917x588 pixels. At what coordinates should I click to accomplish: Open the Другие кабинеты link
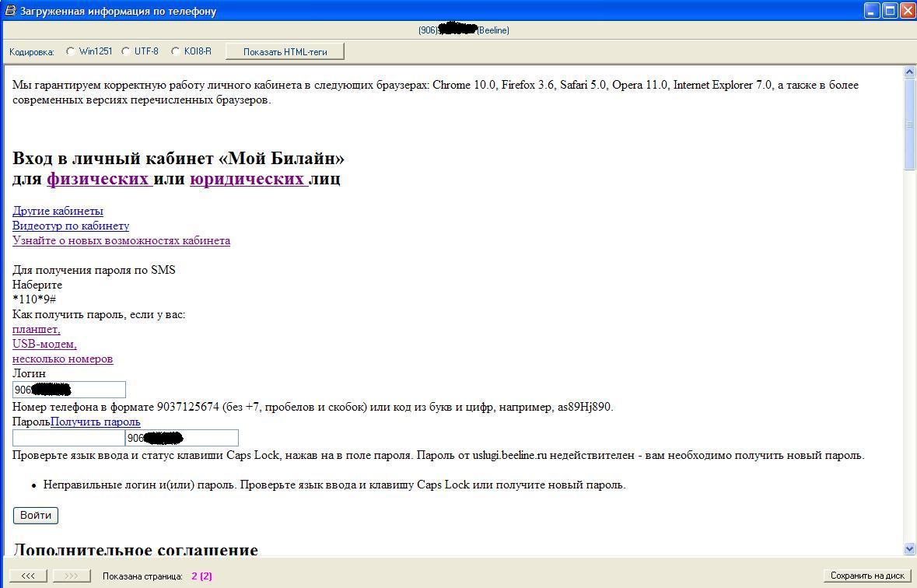click(58, 211)
